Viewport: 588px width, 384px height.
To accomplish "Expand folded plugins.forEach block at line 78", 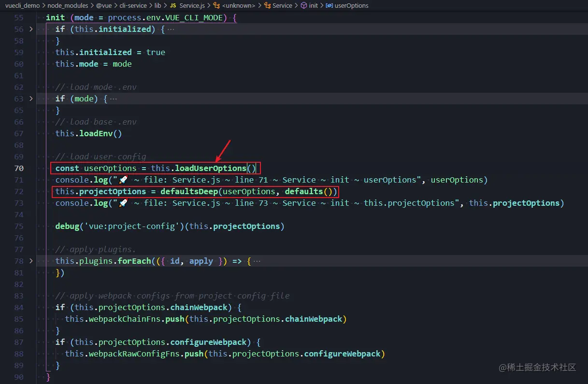I will click(31, 261).
